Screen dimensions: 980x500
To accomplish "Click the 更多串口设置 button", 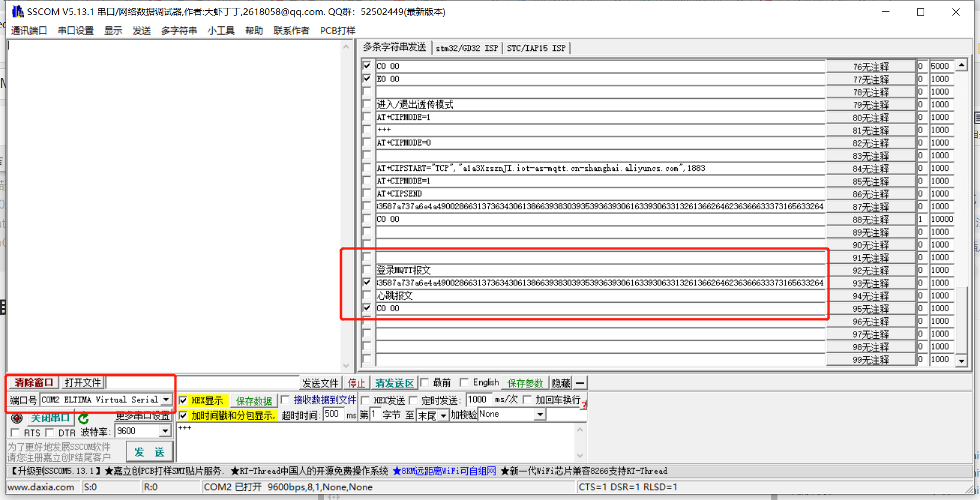I will point(143,416).
